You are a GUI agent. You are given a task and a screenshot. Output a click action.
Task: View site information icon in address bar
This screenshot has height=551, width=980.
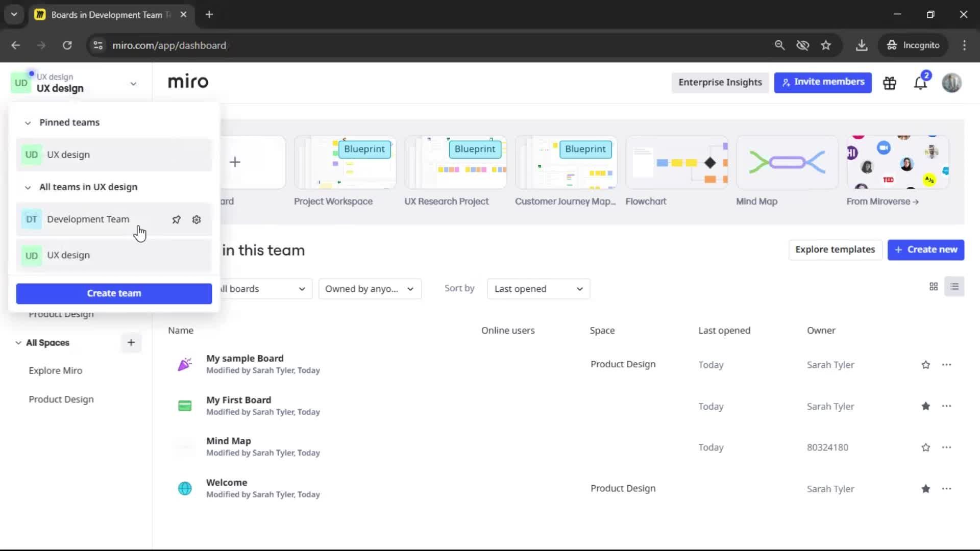pos(98,45)
